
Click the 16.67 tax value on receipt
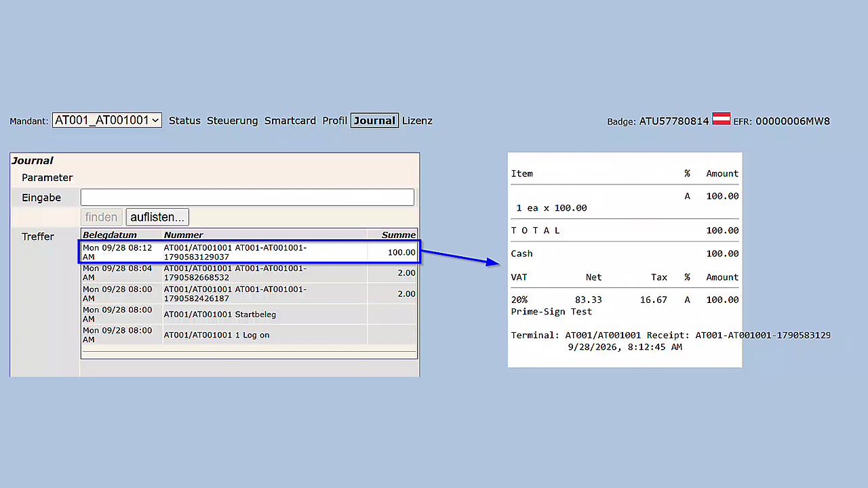[x=654, y=300]
